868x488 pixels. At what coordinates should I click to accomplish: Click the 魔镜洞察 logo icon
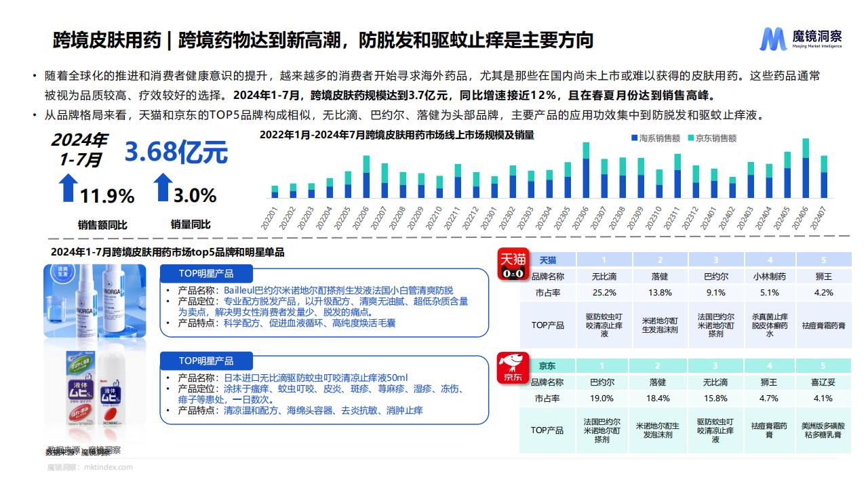[x=772, y=39]
